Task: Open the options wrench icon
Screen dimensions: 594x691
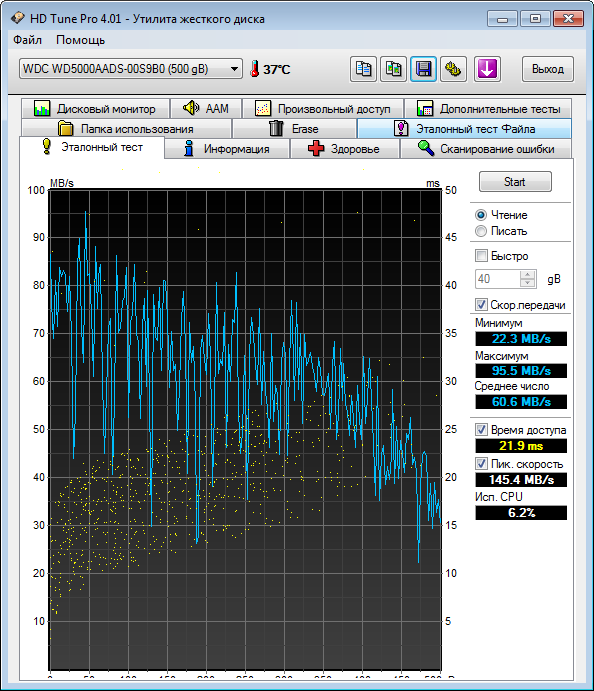Action: click(453, 69)
